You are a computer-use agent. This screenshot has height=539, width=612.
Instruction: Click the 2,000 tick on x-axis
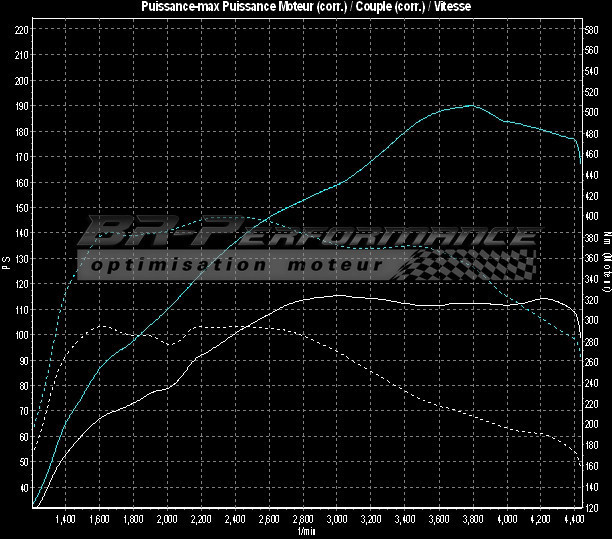tap(168, 520)
